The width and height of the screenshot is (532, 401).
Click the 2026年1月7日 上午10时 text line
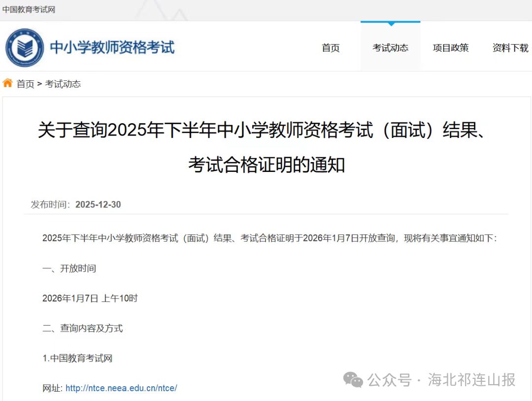point(90,298)
